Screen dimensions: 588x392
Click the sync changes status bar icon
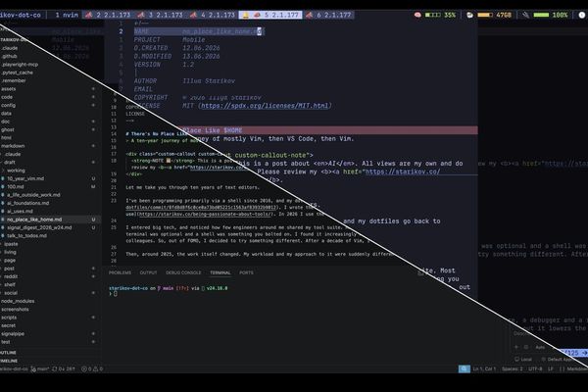pos(64,369)
